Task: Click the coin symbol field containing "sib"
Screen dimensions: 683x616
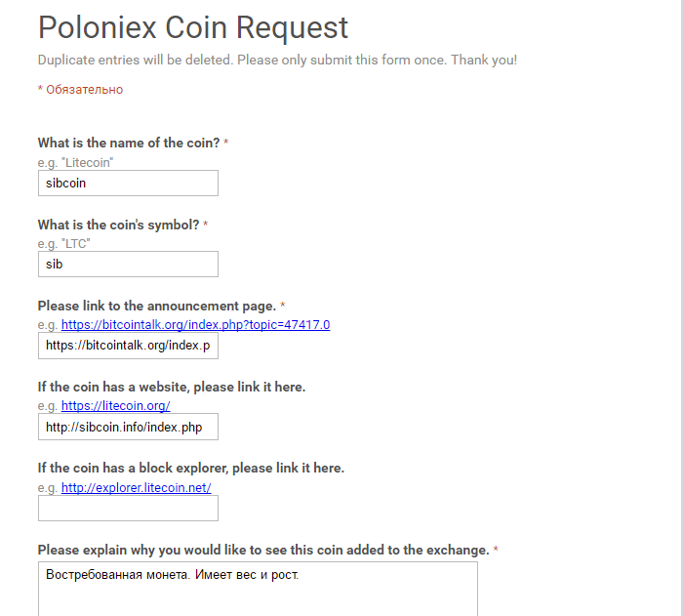Action: click(128, 264)
